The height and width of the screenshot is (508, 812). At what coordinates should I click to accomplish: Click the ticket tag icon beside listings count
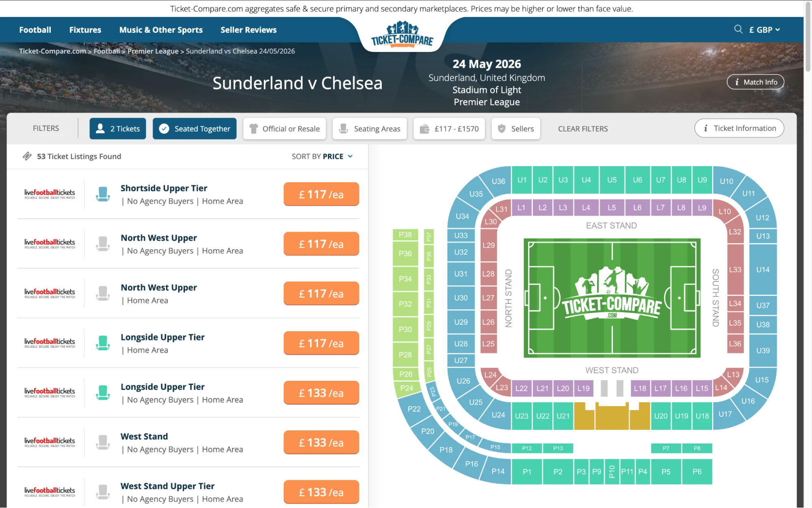[27, 156]
